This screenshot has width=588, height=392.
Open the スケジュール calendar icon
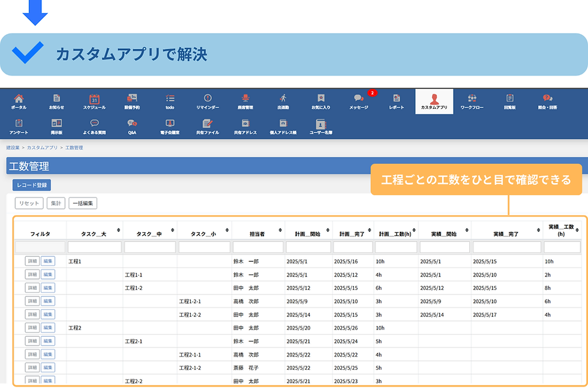pyautogui.click(x=94, y=101)
